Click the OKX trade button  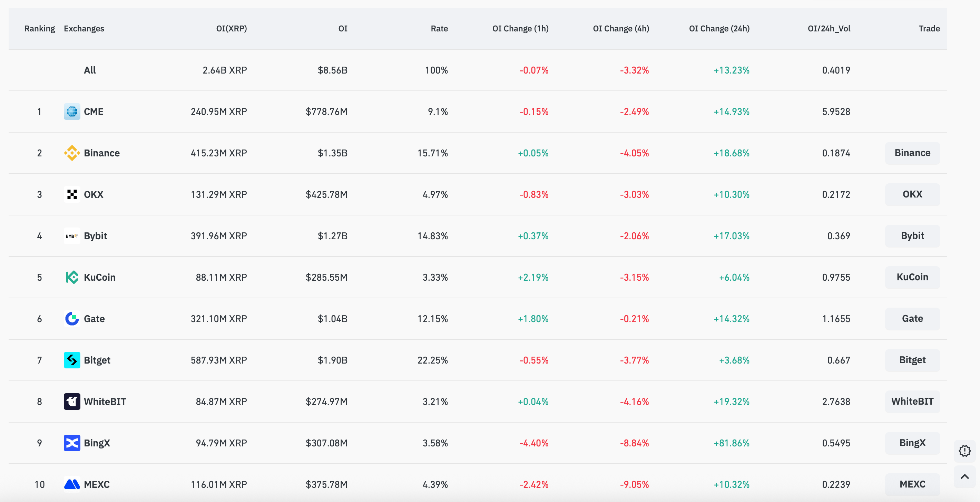[912, 194]
